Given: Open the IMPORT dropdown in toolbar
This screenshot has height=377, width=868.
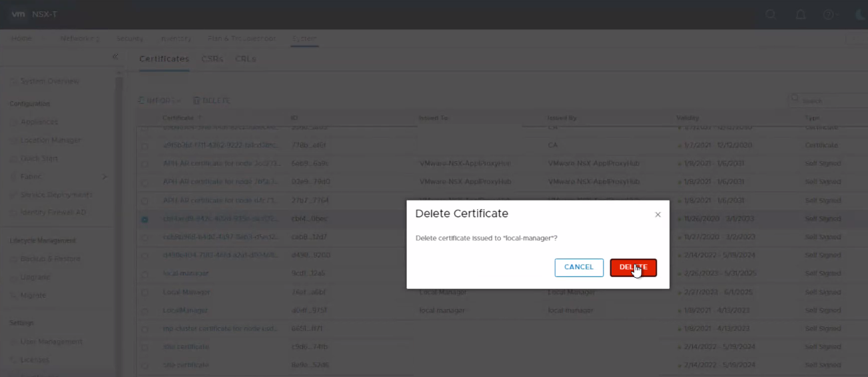Looking at the screenshot, I should [160, 101].
